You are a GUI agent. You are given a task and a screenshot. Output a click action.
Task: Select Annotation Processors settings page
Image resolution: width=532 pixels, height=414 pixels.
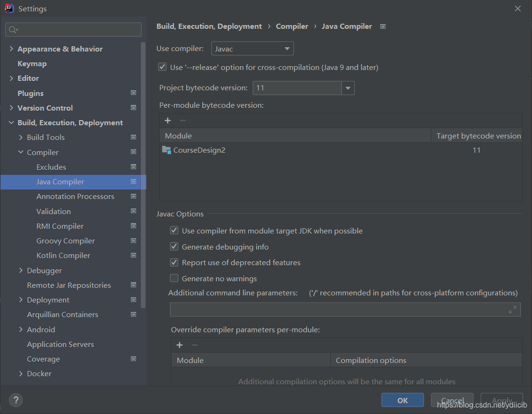[x=75, y=197]
